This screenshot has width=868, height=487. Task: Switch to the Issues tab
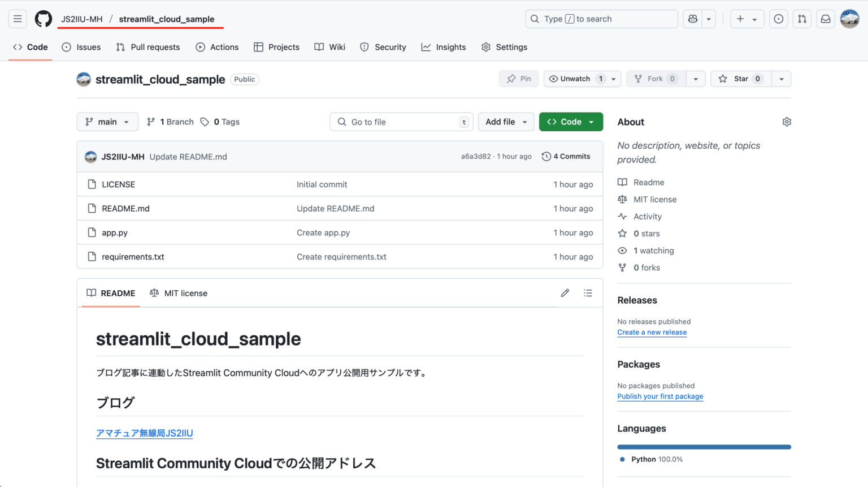(81, 47)
